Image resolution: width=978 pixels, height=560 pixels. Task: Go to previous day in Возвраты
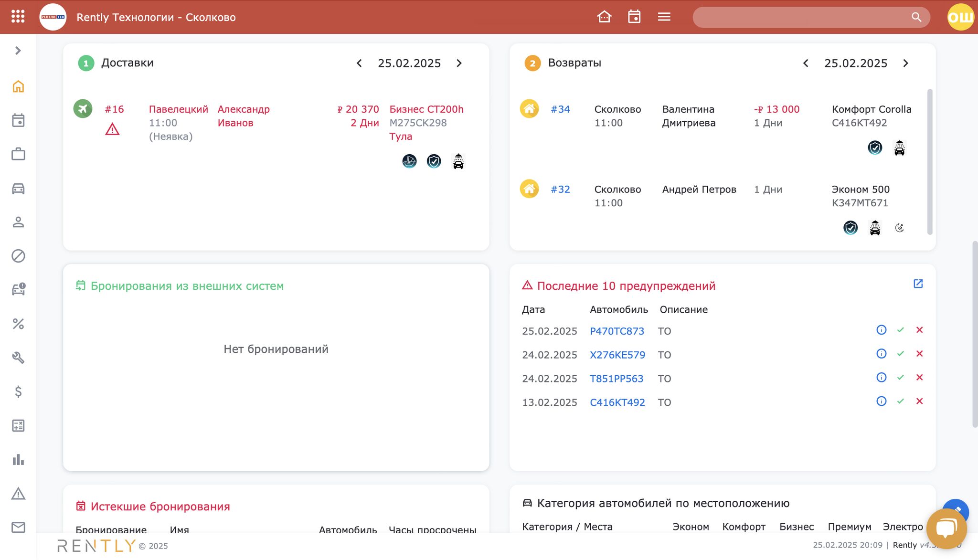806,63
